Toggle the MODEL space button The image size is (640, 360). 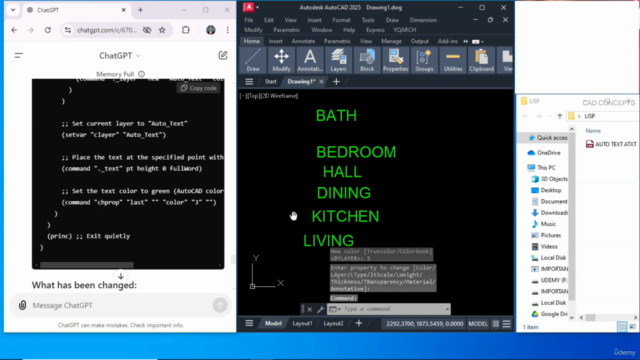(478, 324)
